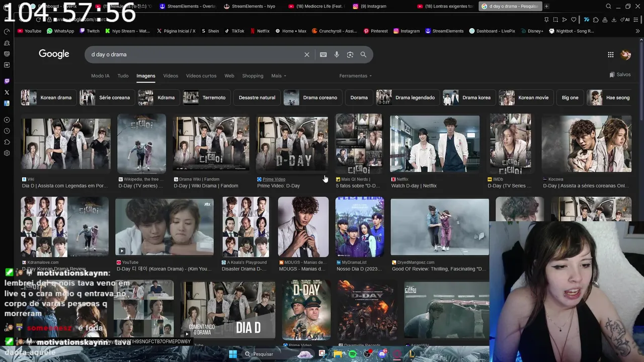The image size is (644, 362).
Task: Select the Korean drama filter chip
Action: tap(48, 98)
